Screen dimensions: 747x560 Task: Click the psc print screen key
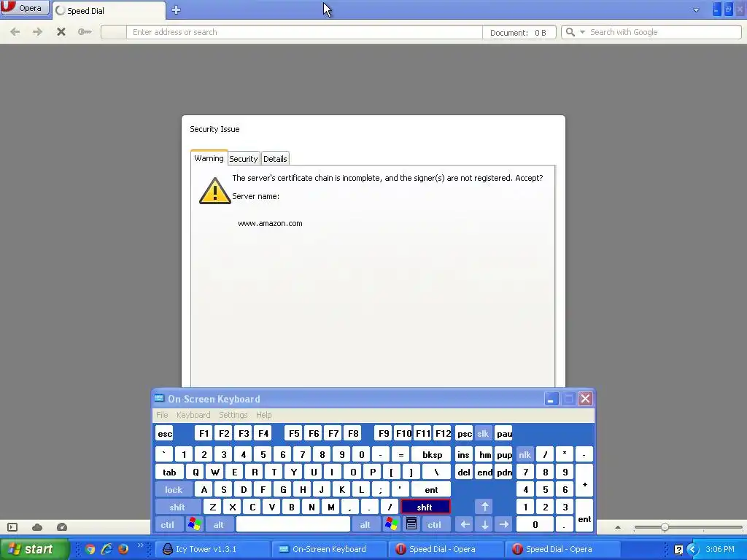coord(464,433)
